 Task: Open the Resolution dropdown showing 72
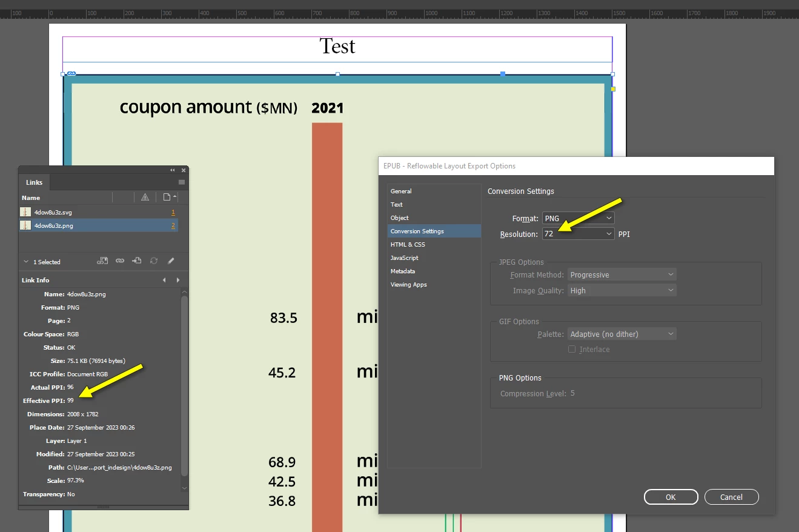(579, 234)
